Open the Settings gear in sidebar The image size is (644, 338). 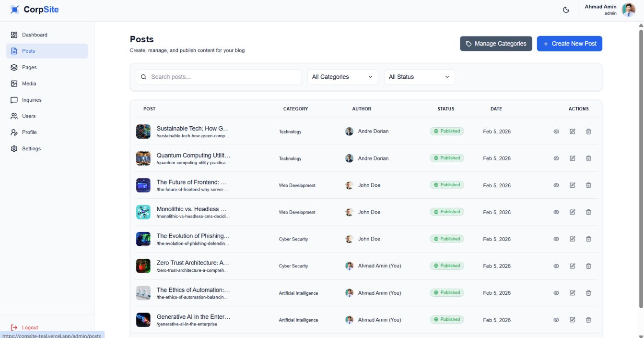coord(14,148)
